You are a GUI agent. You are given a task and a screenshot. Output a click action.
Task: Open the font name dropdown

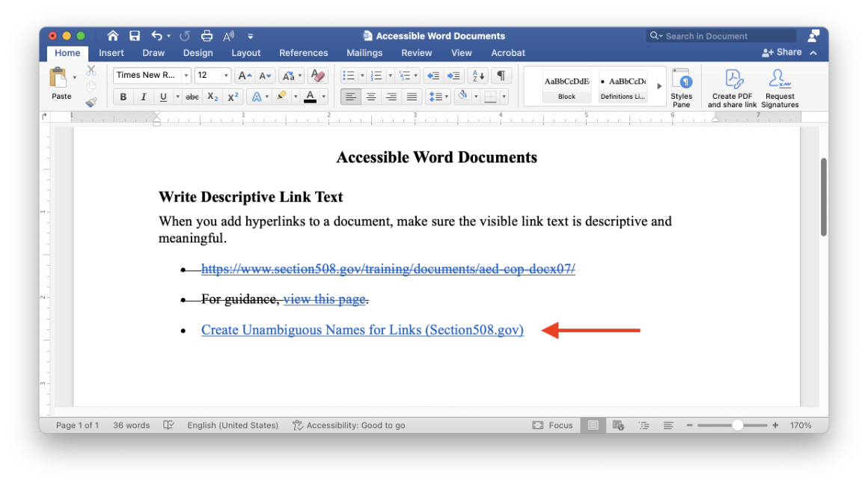tap(186, 75)
